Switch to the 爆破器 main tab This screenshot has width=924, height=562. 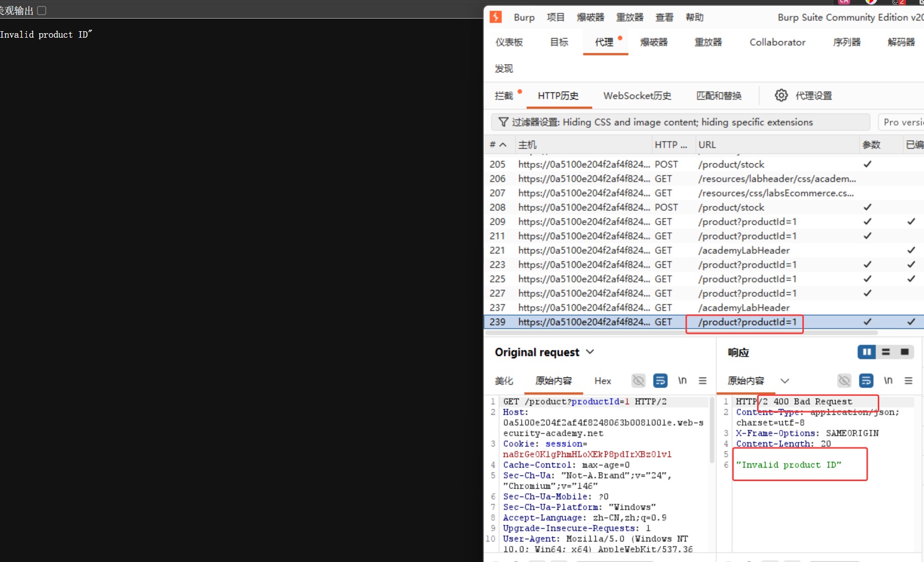(x=654, y=42)
